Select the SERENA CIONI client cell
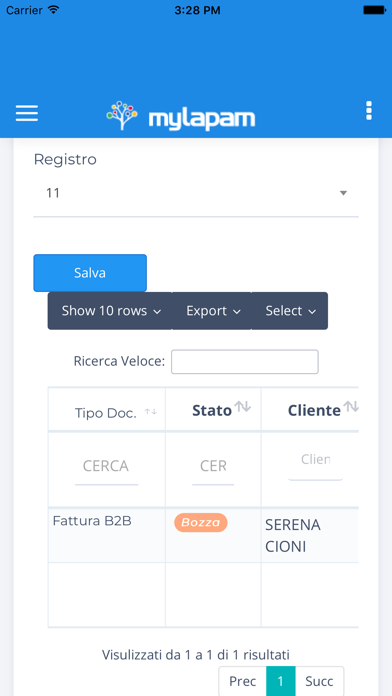Screen dimensions: 392x696 (310, 535)
